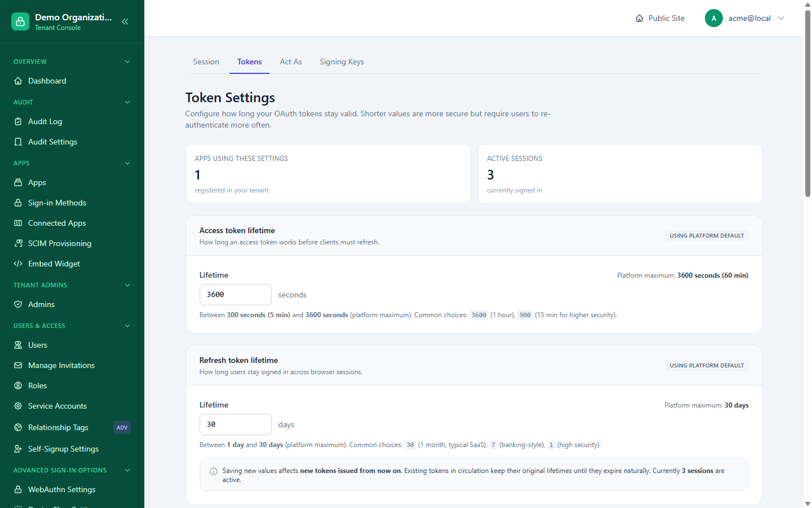812x508 pixels.
Task: Click the Apps icon in sidebar
Action: coord(18,182)
